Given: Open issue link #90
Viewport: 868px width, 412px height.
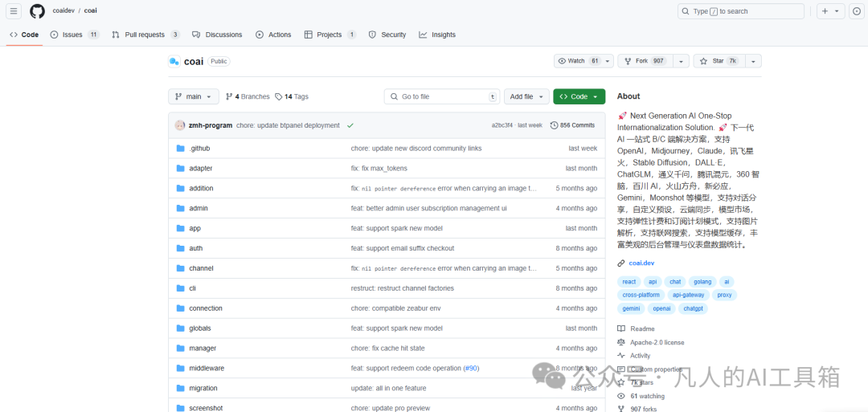Looking at the screenshot, I should [x=471, y=368].
